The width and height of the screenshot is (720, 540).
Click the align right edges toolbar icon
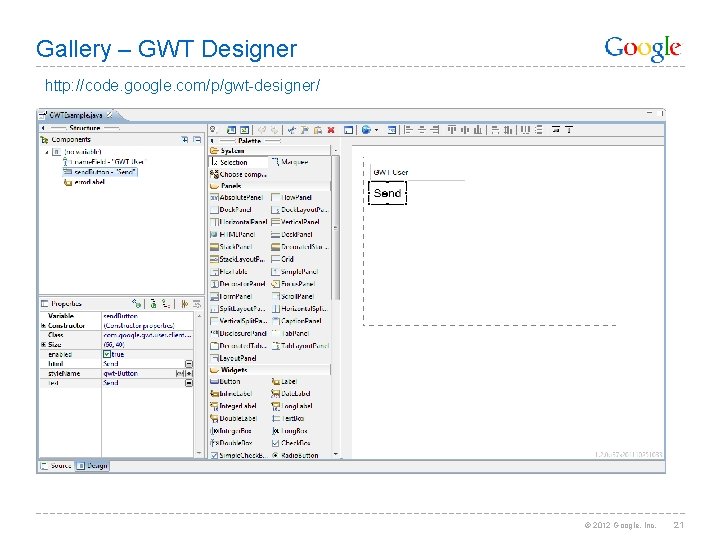pos(434,130)
